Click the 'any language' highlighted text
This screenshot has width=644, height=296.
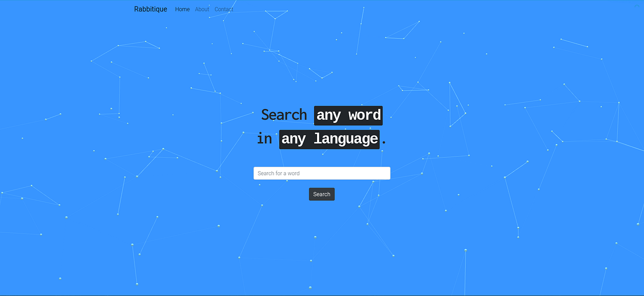(329, 140)
